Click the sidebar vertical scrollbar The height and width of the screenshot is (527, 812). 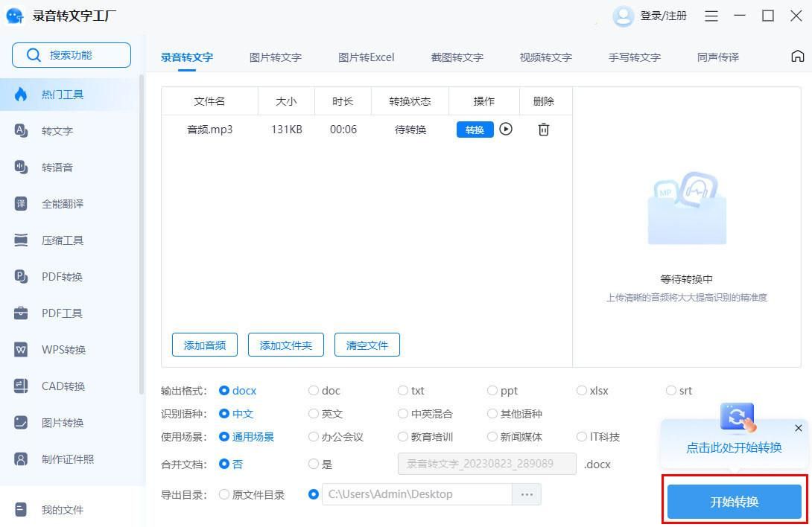pos(142,234)
